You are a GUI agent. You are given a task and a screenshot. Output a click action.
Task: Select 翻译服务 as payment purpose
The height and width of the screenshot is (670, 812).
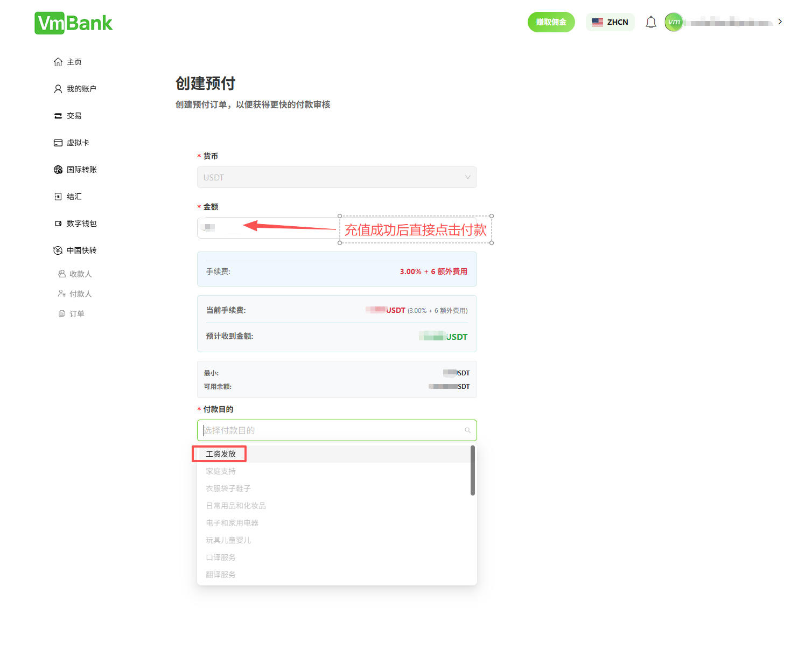220,574
